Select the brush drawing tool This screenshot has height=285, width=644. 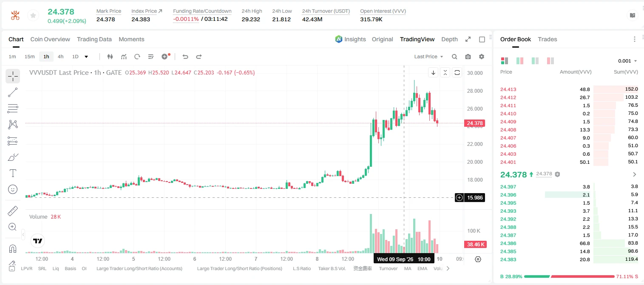click(13, 157)
